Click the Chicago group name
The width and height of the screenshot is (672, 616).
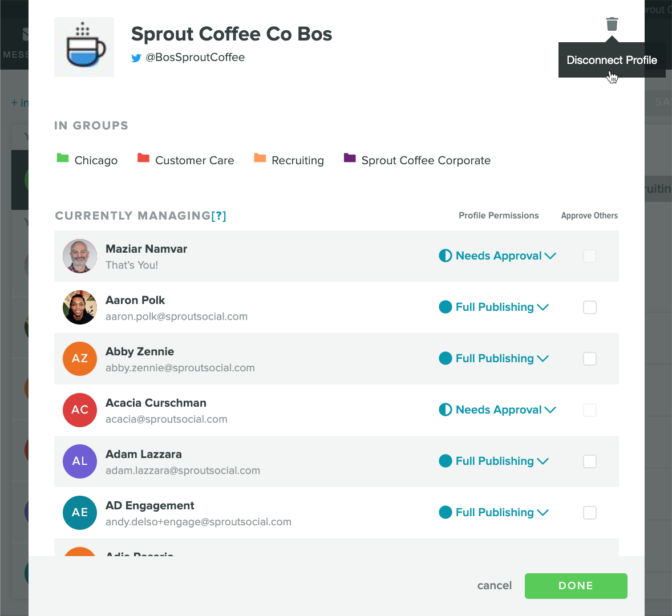(x=96, y=161)
